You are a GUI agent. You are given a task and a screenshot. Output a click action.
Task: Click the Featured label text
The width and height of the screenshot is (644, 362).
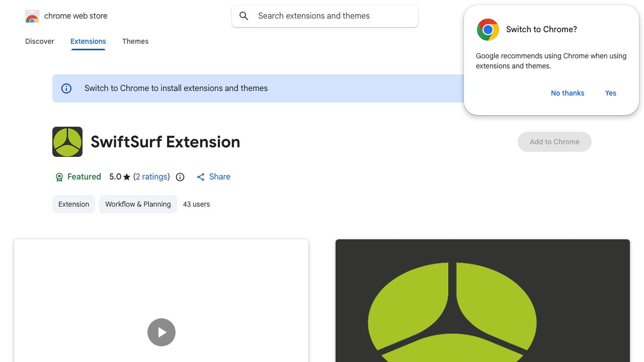click(84, 177)
